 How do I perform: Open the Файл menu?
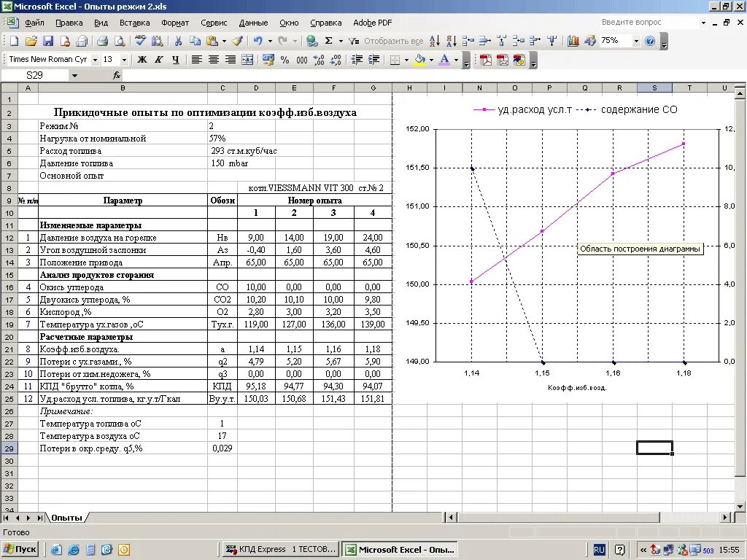pyautogui.click(x=34, y=23)
